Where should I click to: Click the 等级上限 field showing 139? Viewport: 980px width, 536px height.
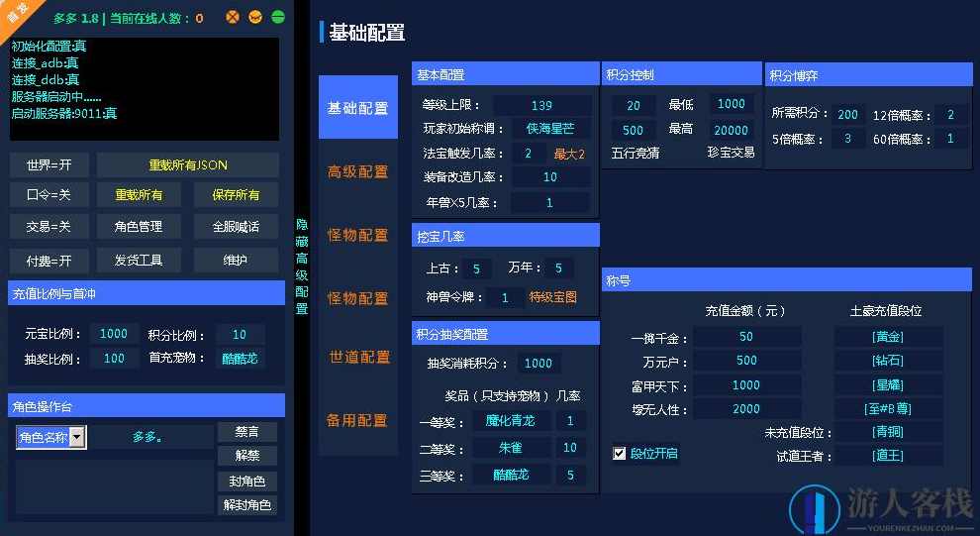[541, 105]
